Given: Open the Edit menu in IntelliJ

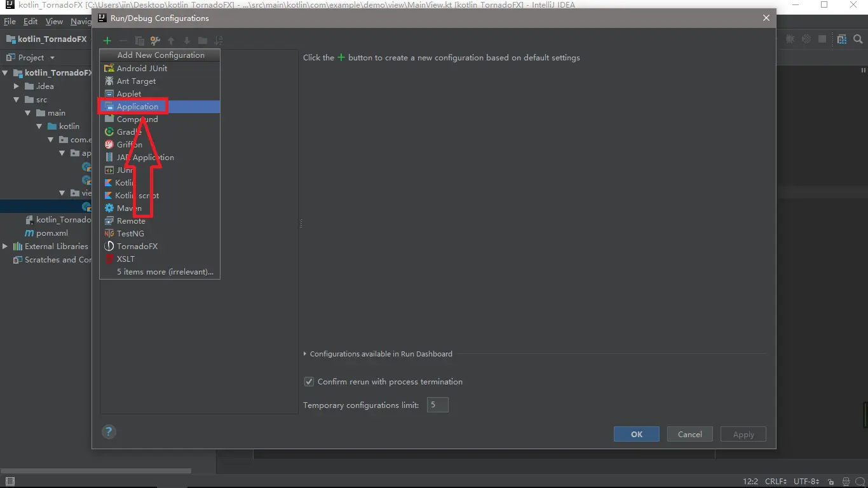Looking at the screenshot, I should [x=31, y=21].
